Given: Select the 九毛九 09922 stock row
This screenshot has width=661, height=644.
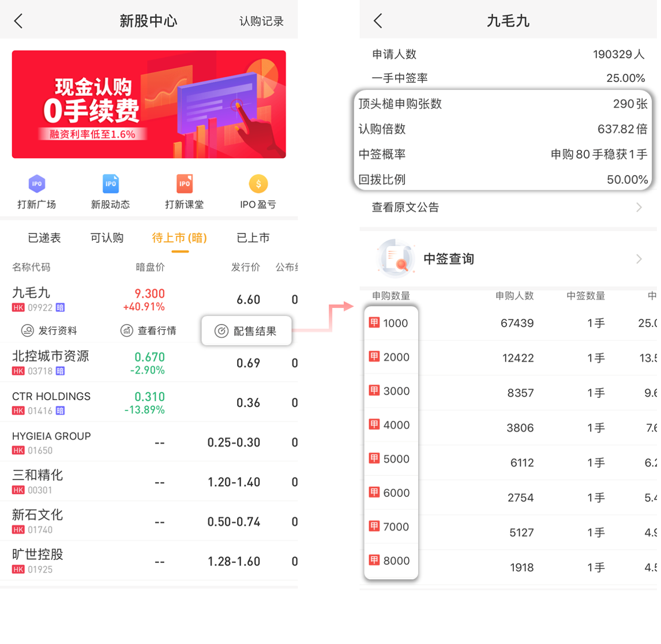Looking at the screenshot, I should coord(149,300).
